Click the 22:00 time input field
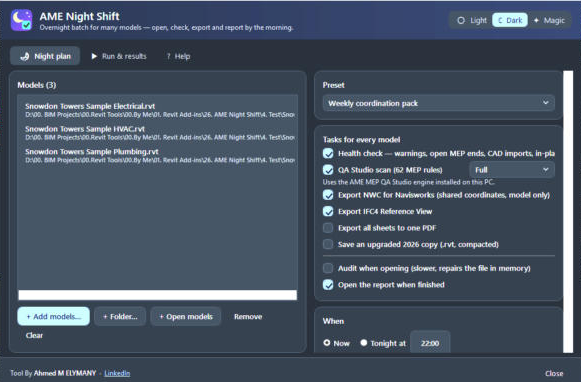Screen dimensions: 581x382 pyautogui.click(x=430, y=343)
